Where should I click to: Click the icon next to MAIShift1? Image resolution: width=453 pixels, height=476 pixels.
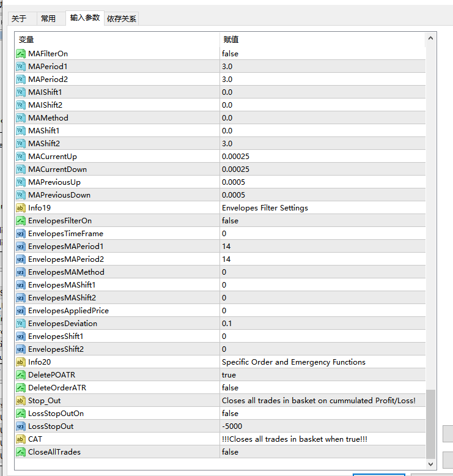tap(21, 92)
